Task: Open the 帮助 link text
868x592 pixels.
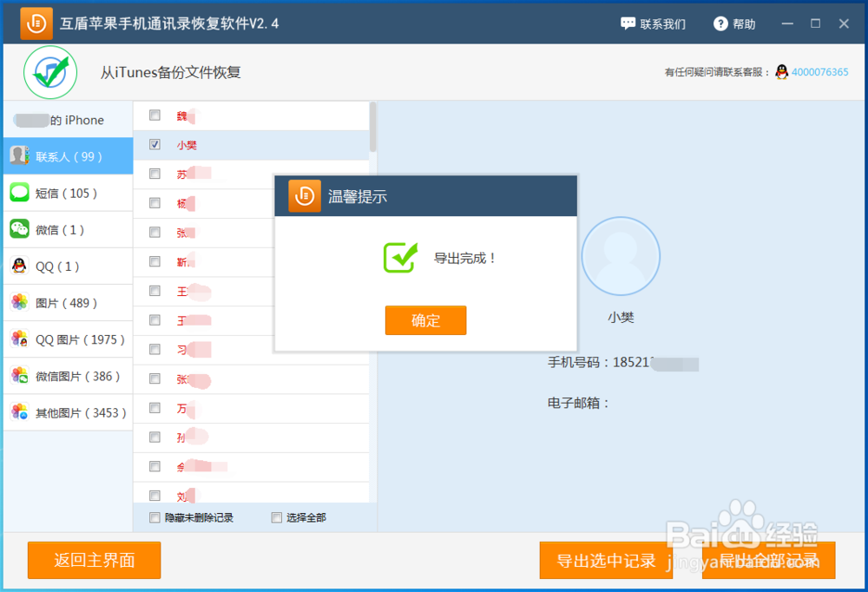Action: point(744,23)
